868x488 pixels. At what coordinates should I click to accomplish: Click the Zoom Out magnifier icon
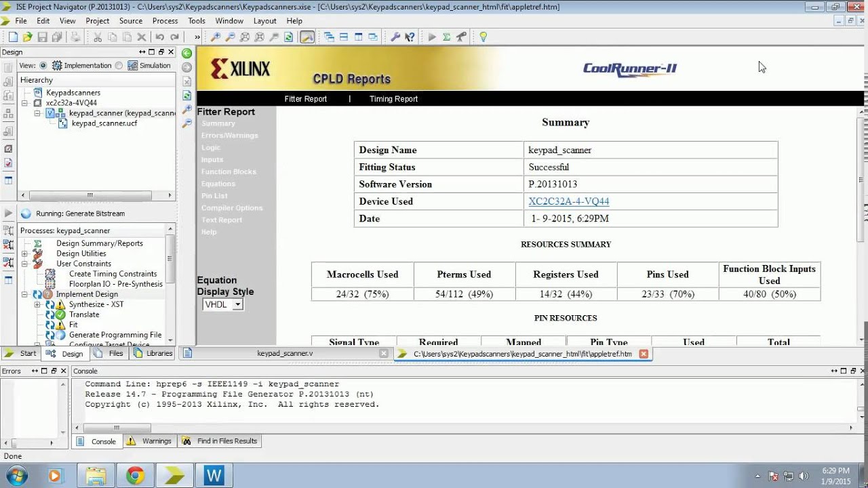[x=230, y=37]
